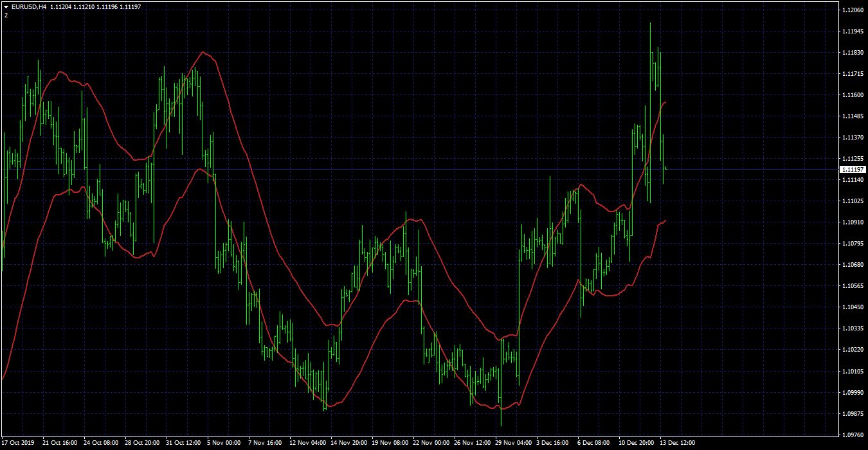The image size is (868, 450).
Task: Click the 1.11600 price axis label
Action: coord(853,95)
